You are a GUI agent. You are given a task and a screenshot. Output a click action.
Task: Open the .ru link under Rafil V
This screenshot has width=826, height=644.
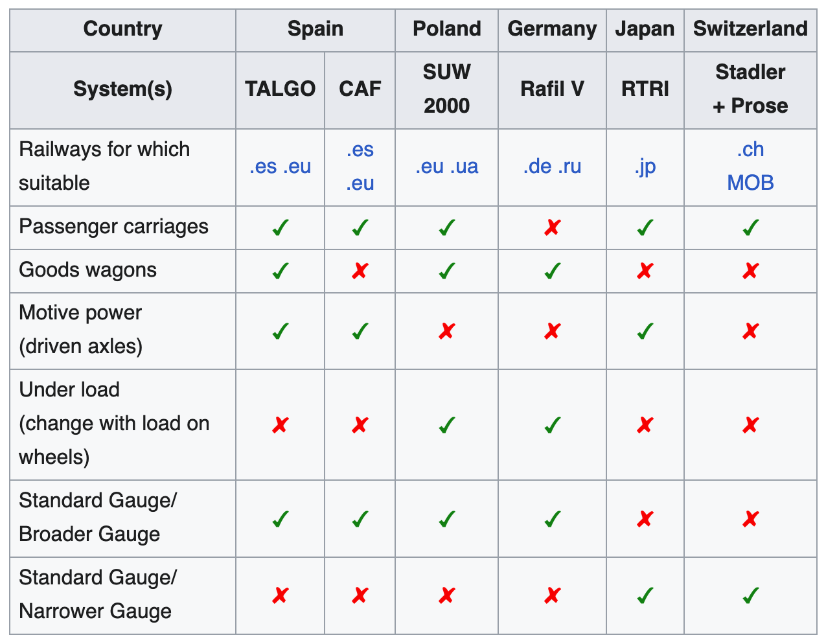569,167
